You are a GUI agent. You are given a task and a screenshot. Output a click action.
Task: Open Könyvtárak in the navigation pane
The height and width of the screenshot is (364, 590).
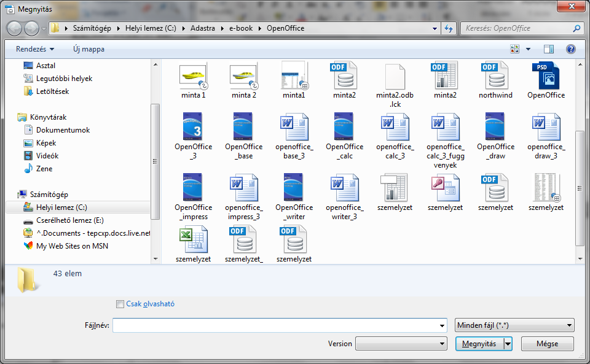point(42,117)
